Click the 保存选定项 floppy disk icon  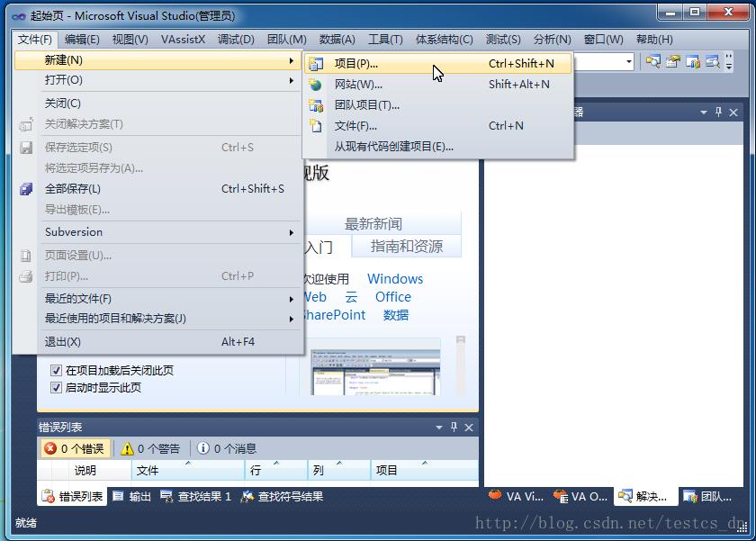click(x=26, y=148)
